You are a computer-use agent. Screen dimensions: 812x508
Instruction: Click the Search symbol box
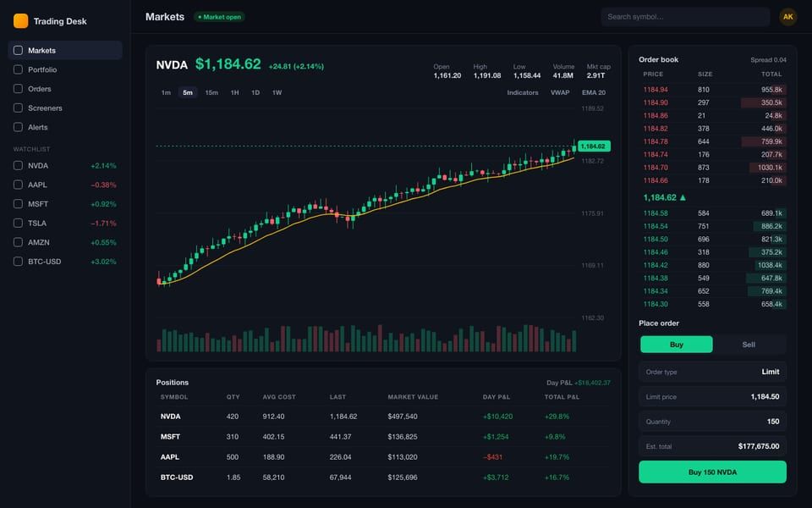[685, 17]
